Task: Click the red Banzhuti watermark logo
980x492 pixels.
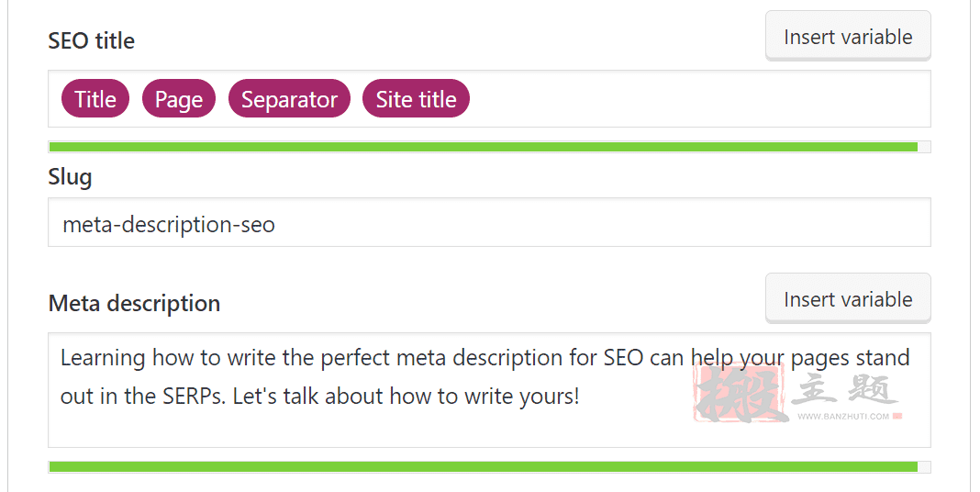Action: [x=740, y=393]
